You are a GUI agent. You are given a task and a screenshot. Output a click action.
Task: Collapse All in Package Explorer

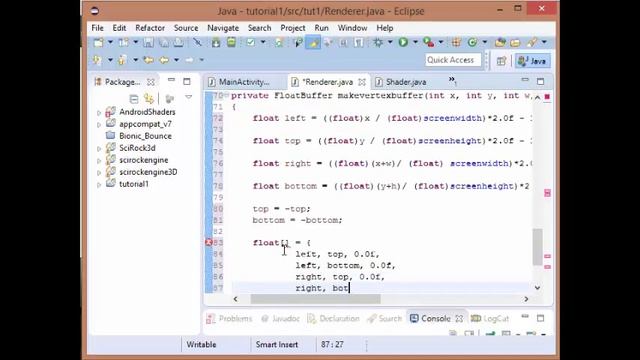pyautogui.click(x=133, y=99)
